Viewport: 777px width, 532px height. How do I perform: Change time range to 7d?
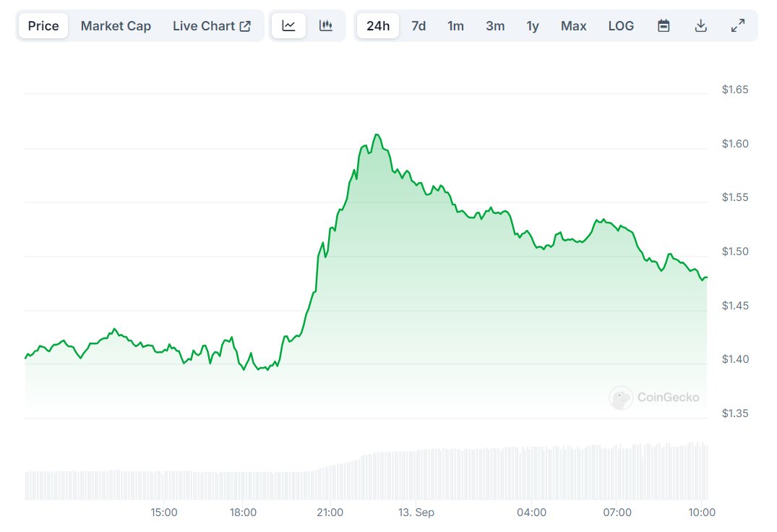pyautogui.click(x=418, y=26)
